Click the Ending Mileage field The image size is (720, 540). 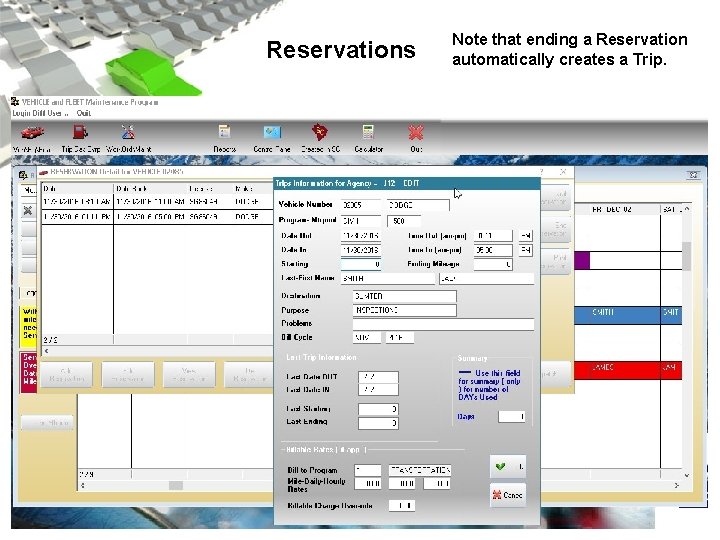click(x=493, y=264)
